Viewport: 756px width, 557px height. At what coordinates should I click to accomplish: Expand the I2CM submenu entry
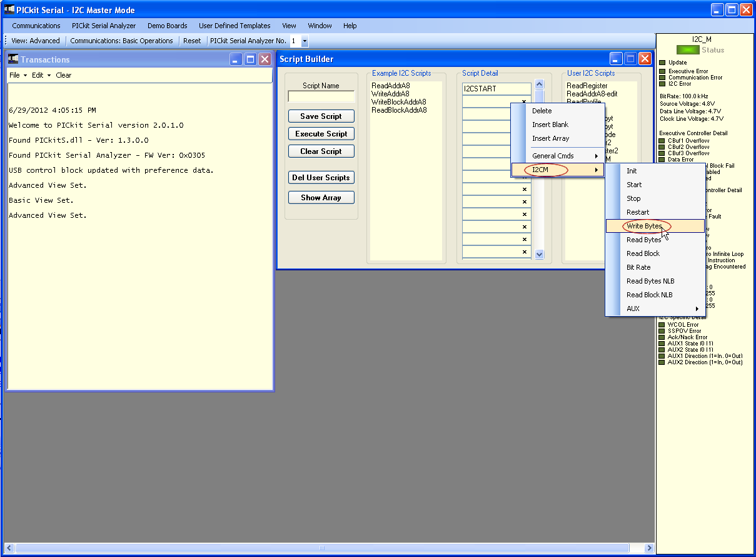tap(558, 170)
